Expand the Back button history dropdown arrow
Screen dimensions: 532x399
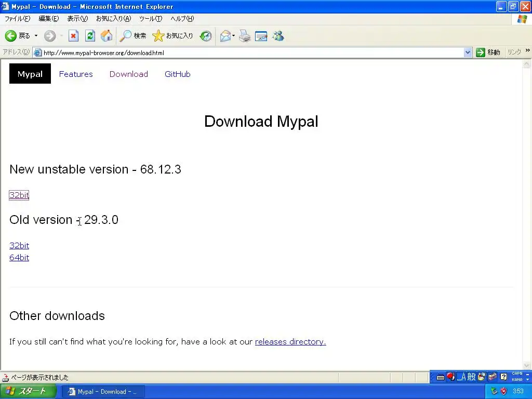click(36, 36)
